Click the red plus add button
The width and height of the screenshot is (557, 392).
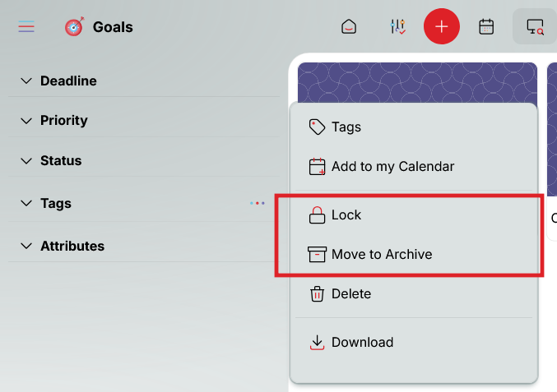(x=441, y=27)
